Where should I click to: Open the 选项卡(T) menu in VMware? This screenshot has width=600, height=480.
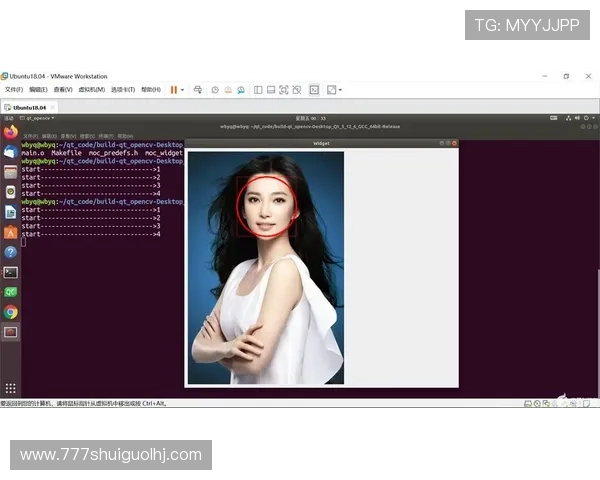pyautogui.click(x=123, y=90)
